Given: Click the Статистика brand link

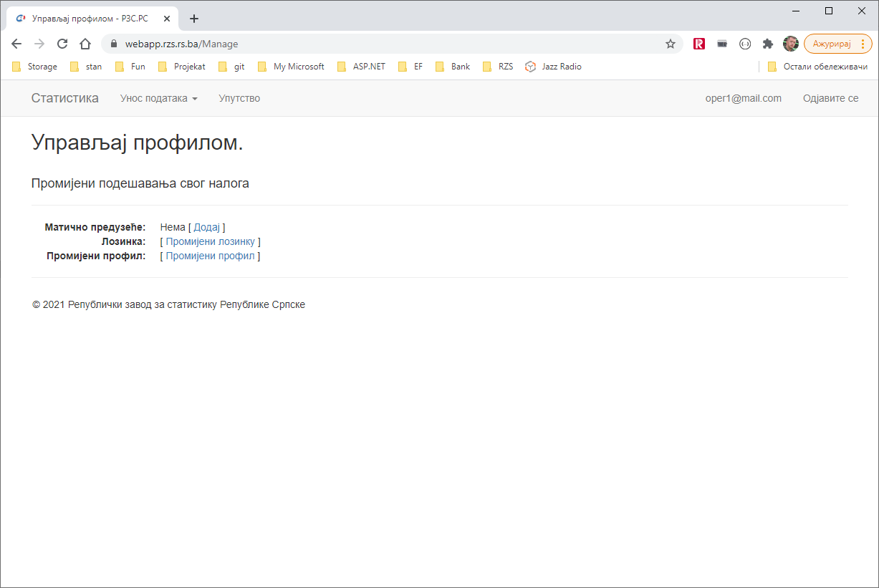Looking at the screenshot, I should tap(65, 98).
